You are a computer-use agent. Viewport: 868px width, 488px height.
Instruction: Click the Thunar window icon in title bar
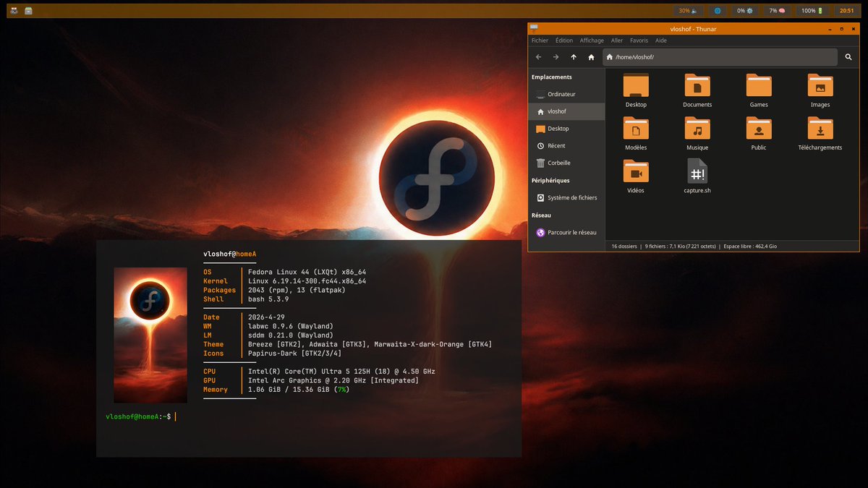click(x=534, y=28)
